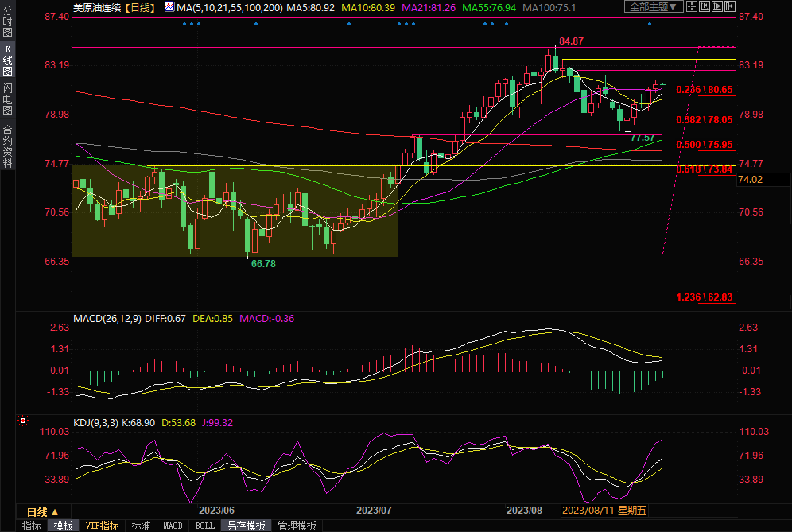Select the K线图 sidebar tab
792x532 pixels.
8,60
